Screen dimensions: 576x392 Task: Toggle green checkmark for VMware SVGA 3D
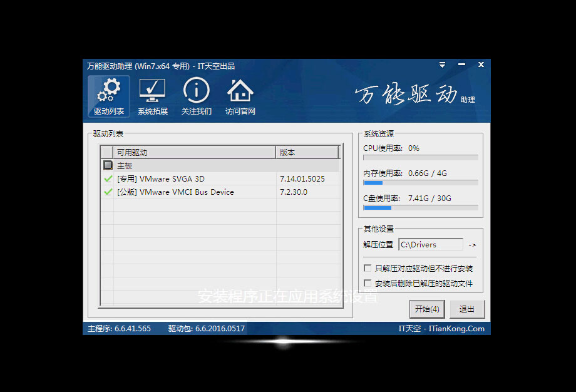pos(107,178)
